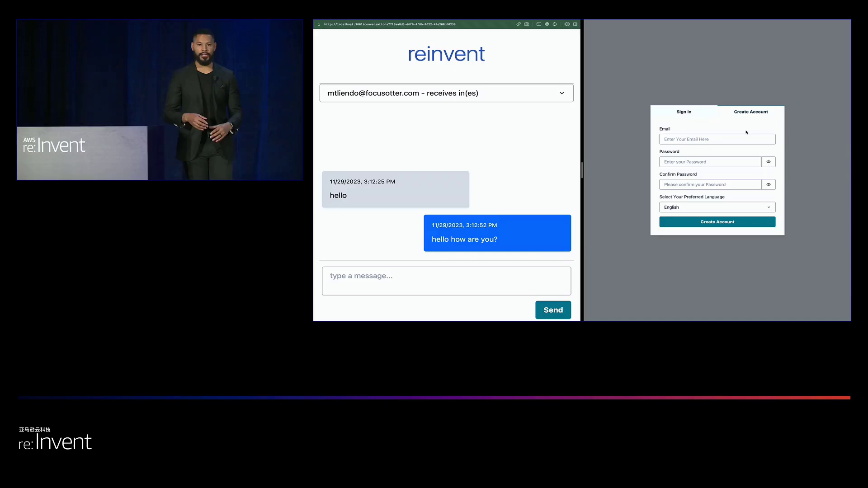
Task: Click the code brackets icon in toolbar
Action: tap(567, 24)
